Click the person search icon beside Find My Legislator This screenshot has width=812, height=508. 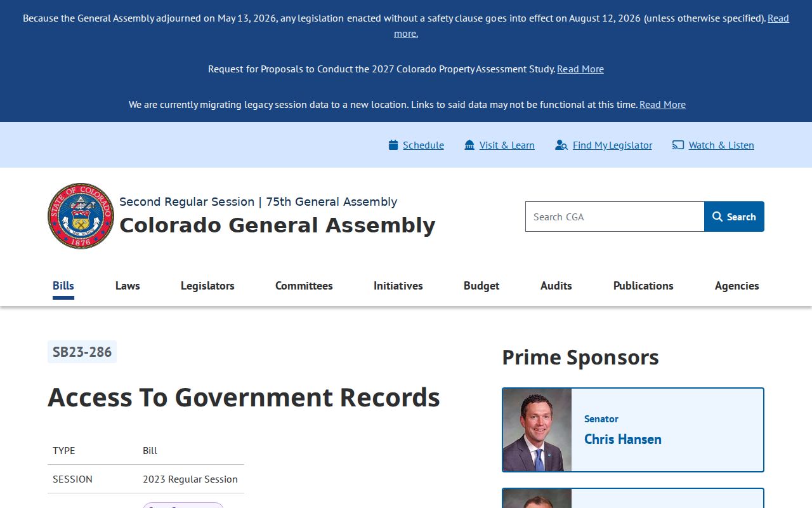click(x=561, y=145)
